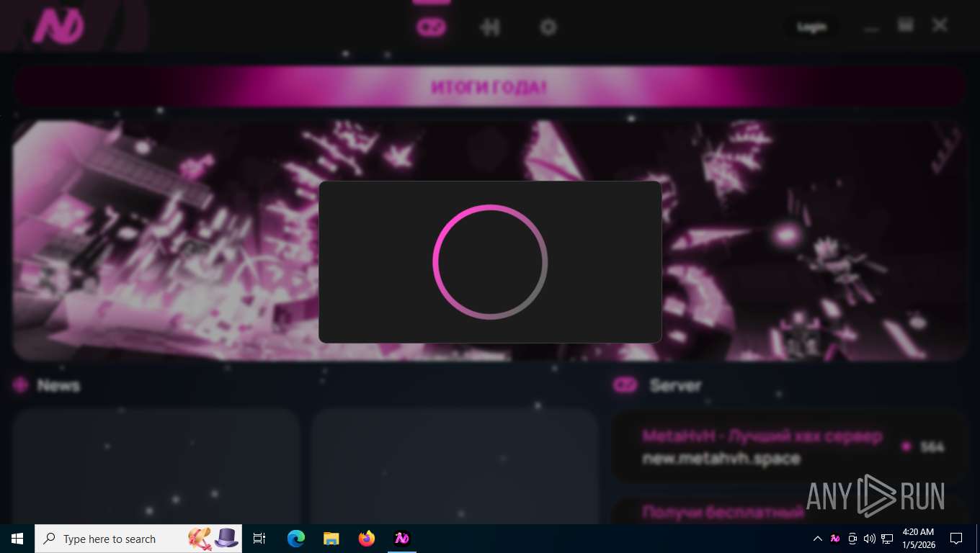
Task: Launch Firefox from taskbar
Action: point(367,539)
